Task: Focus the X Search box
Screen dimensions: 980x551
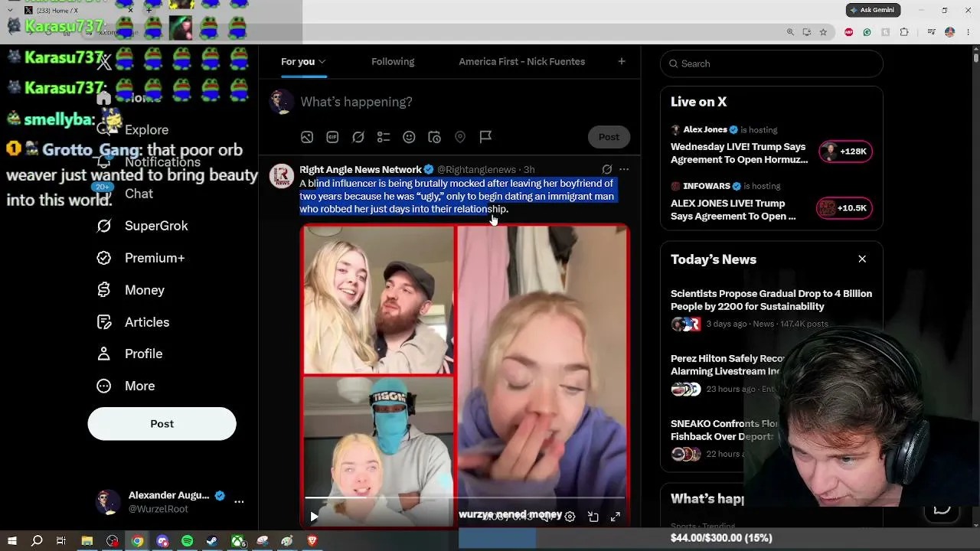Action: coord(772,64)
